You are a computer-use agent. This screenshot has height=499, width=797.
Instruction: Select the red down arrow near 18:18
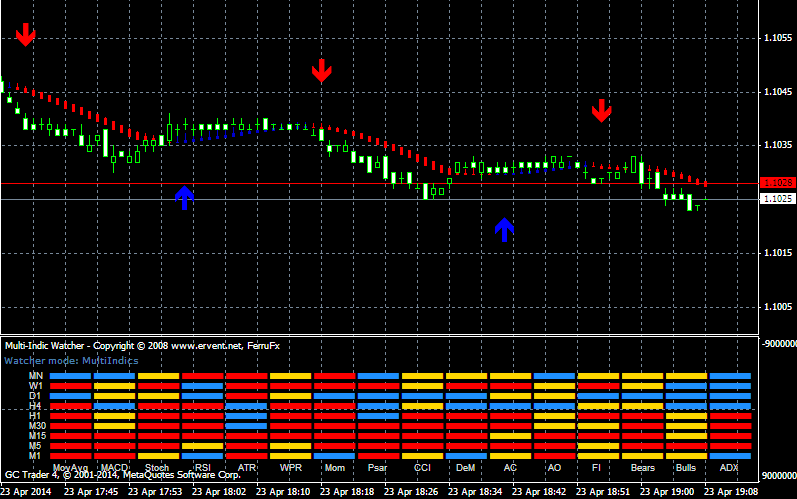(x=321, y=70)
